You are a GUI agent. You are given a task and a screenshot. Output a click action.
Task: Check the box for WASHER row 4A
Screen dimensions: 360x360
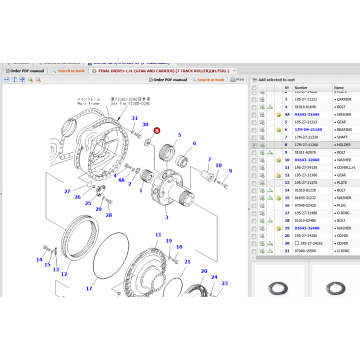coord(254,115)
